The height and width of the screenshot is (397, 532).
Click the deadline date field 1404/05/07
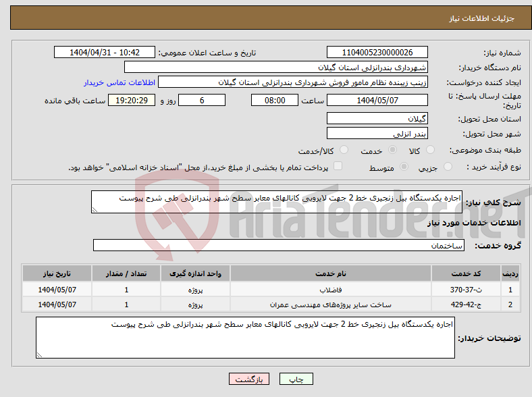(377, 100)
